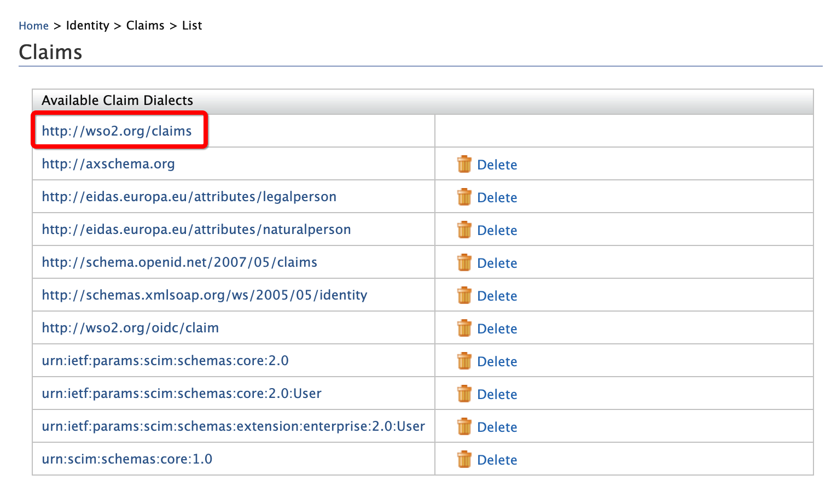This screenshot has width=837, height=504.
Task: Click trash icon for eidas naturalperson dialect
Action: pos(464,230)
